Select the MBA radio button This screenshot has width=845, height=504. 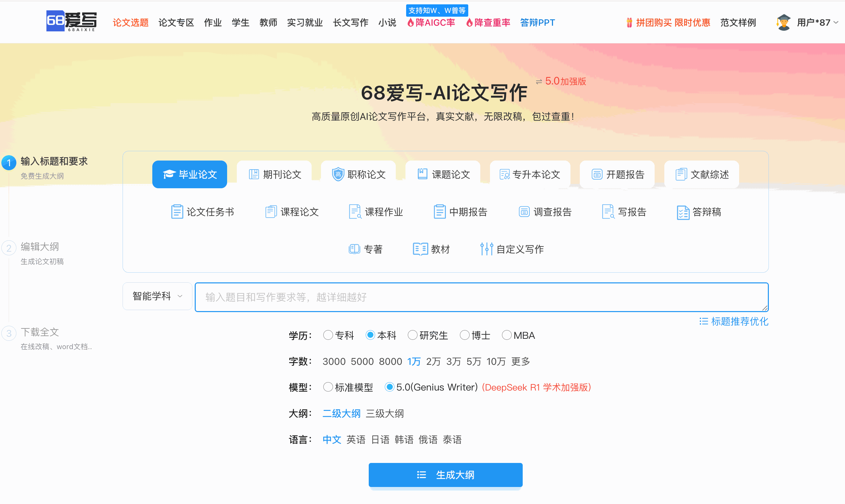tap(506, 335)
